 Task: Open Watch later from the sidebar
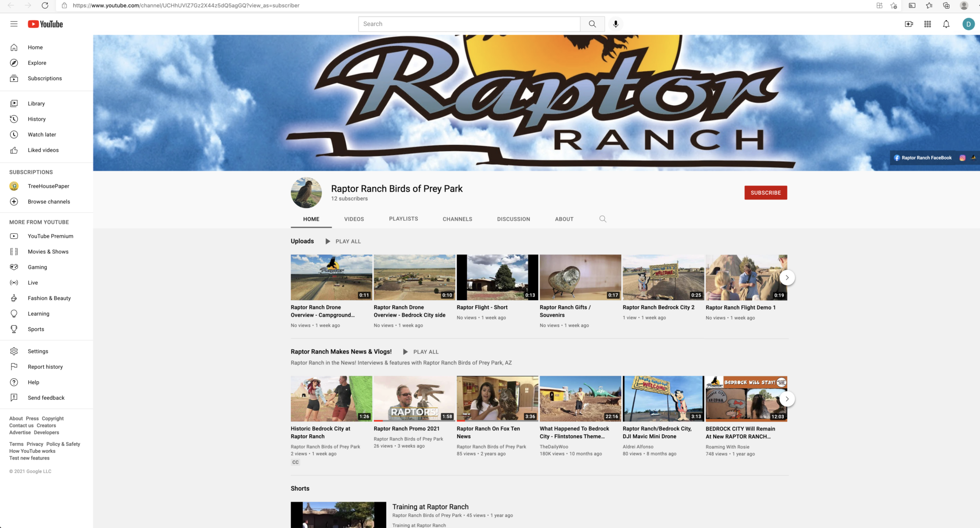click(x=42, y=134)
